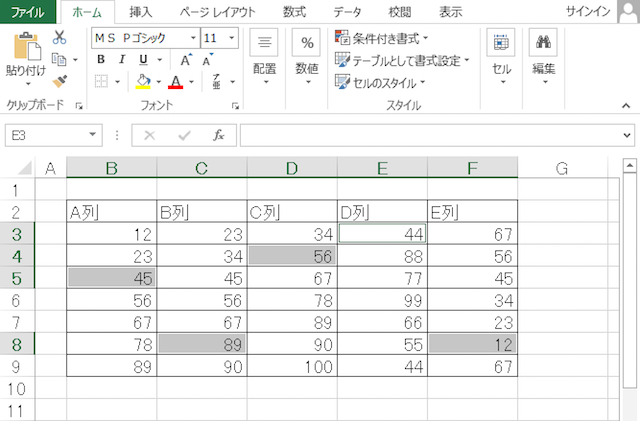The image size is (640, 421).
Task: Select the shaded cell 56 in column D
Action: 292,256
